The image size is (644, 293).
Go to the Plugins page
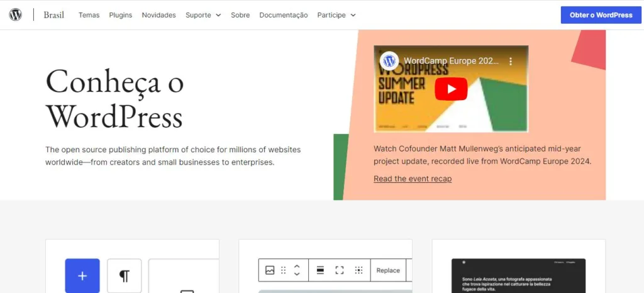click(x=120, y=15)
